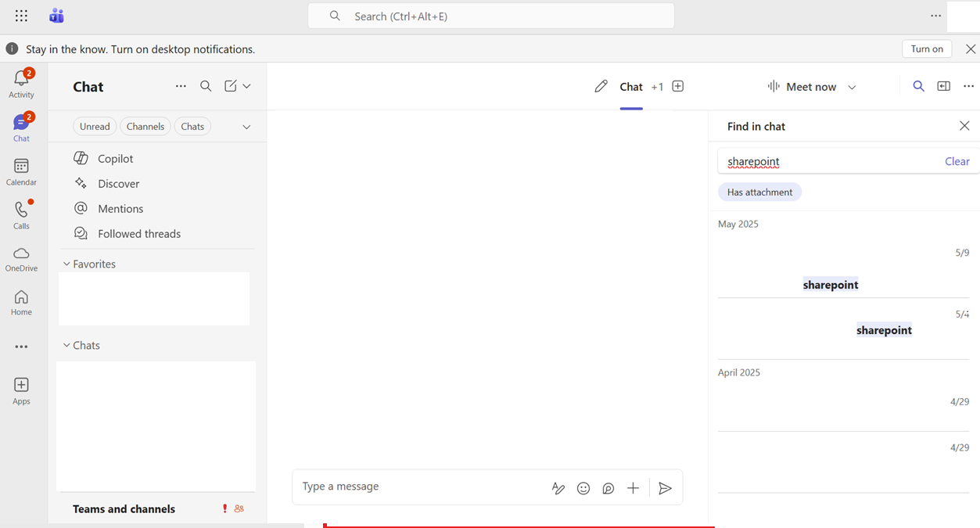
Task: Go to Home in the sidebar
Action: [x=21, y=303]
